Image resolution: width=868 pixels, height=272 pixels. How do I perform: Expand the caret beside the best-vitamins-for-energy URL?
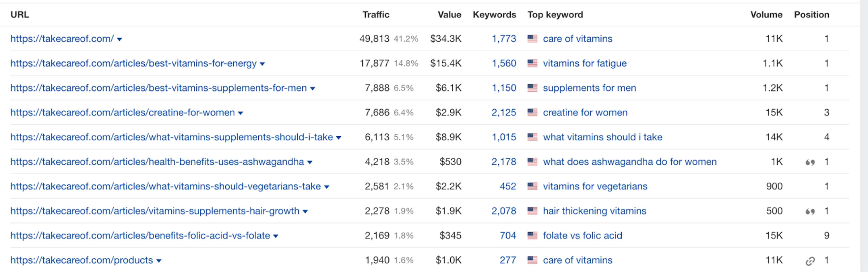[262, 64]
